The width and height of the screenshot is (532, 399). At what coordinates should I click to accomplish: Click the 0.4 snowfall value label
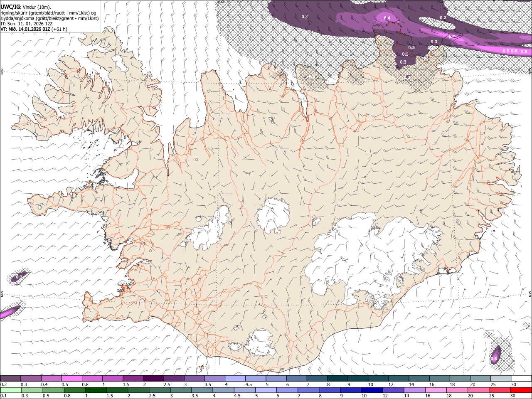tap(387, 18)
